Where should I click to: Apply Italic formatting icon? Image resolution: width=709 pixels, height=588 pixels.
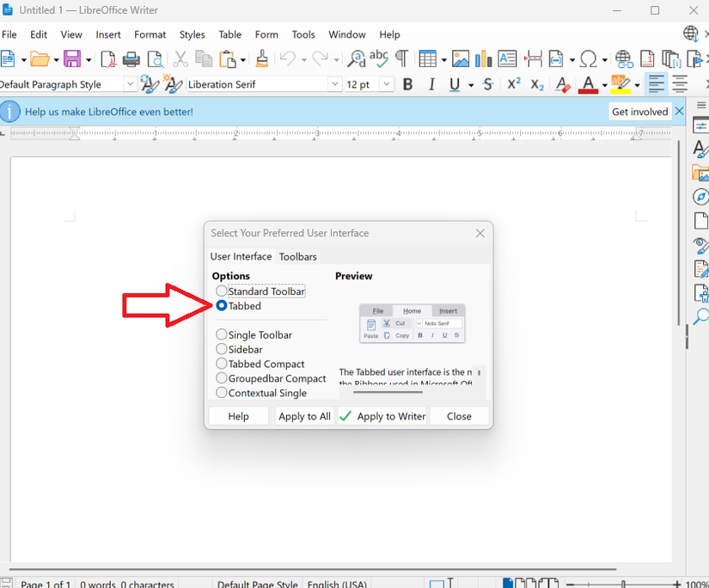[x=431, y=84]
